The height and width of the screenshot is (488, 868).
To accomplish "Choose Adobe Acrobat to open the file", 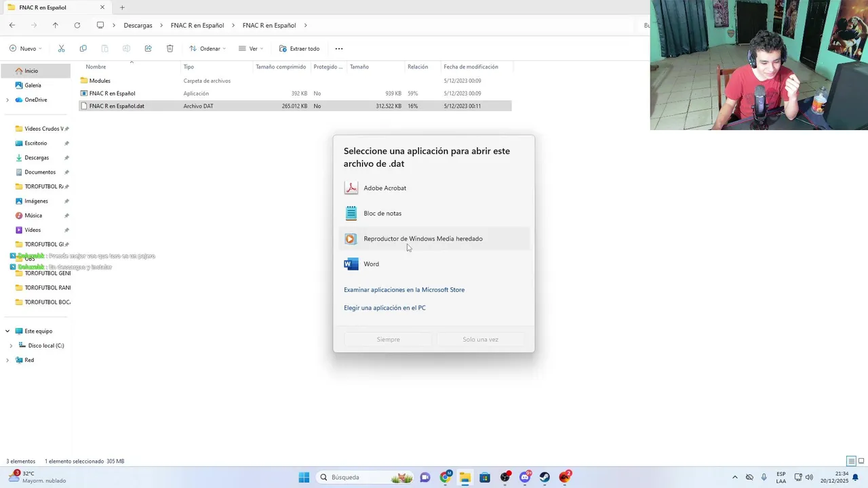I will pyautogui.click(x=434, y=188).
